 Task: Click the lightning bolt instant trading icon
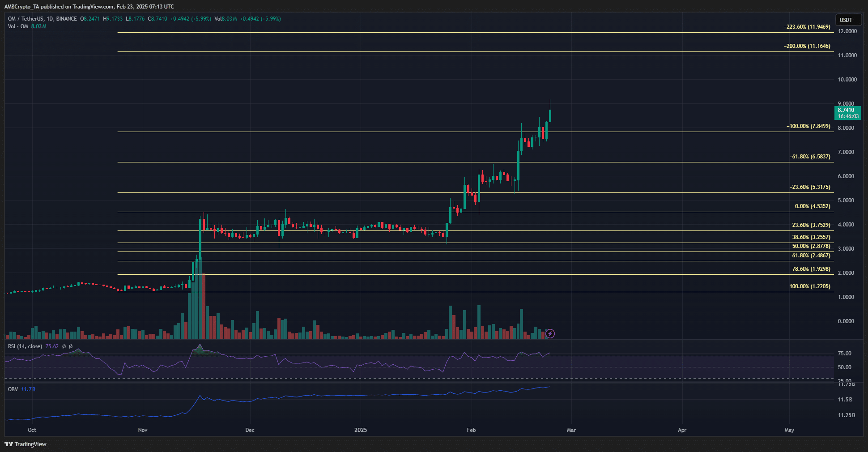550,333
